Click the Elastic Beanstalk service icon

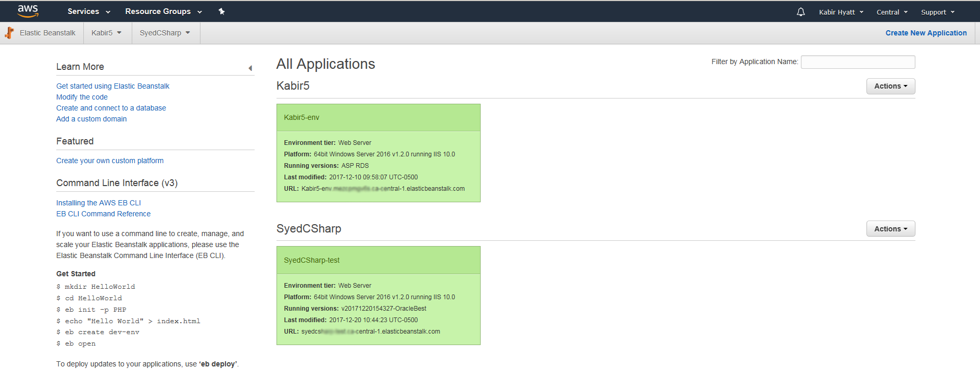9,33
